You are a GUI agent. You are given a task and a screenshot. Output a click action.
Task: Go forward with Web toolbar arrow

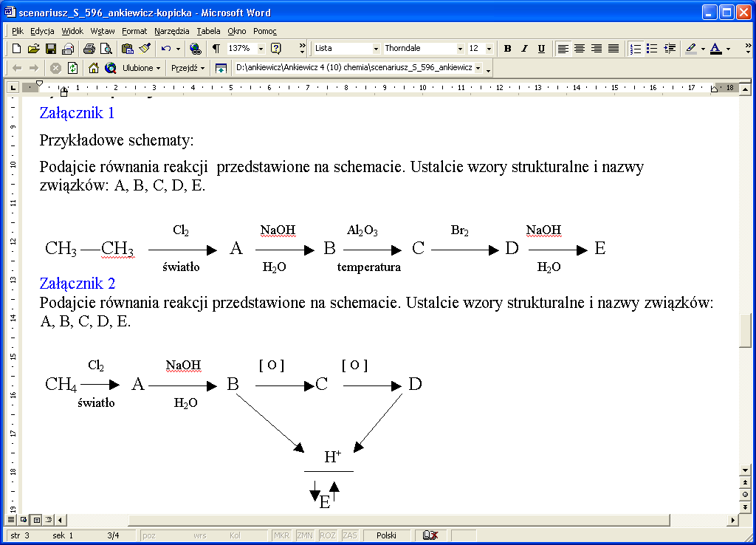[x=34, y=68]
